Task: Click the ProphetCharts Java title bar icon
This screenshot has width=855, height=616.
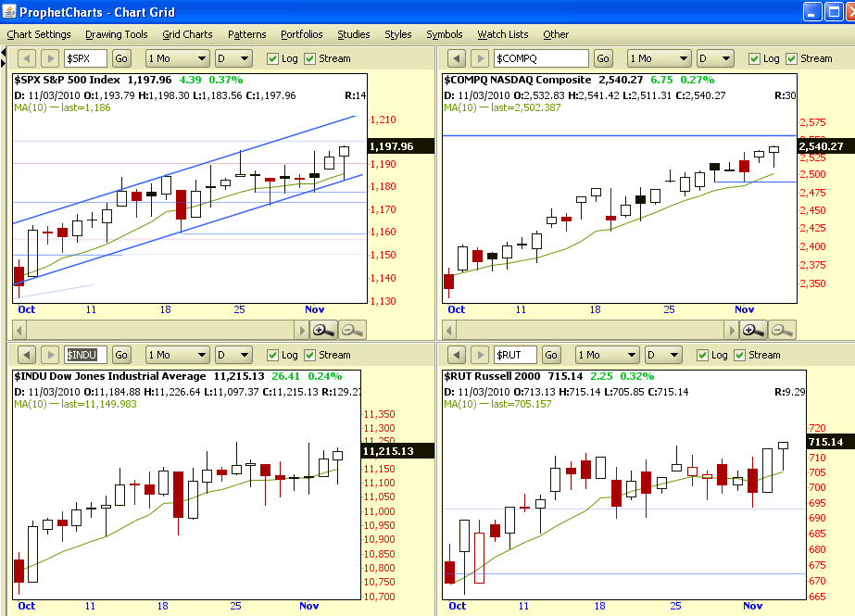Action: coord(9,11)
